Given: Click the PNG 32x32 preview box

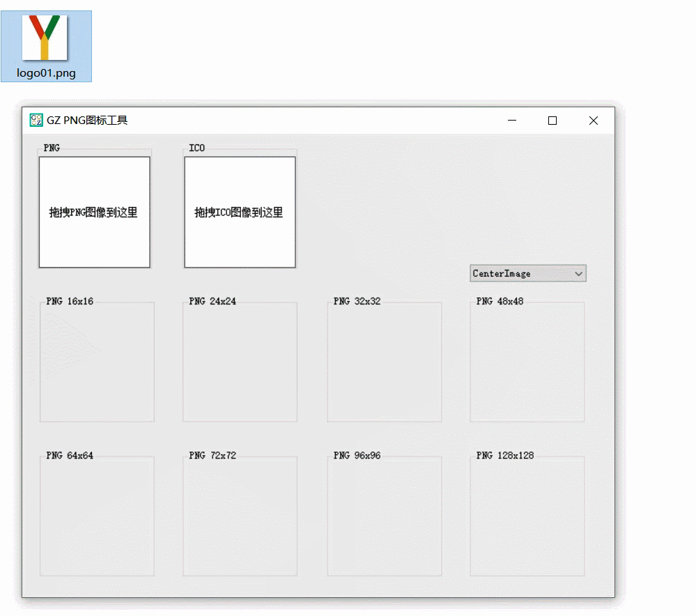Looking at the screenshot, I should tap(385, 362).
